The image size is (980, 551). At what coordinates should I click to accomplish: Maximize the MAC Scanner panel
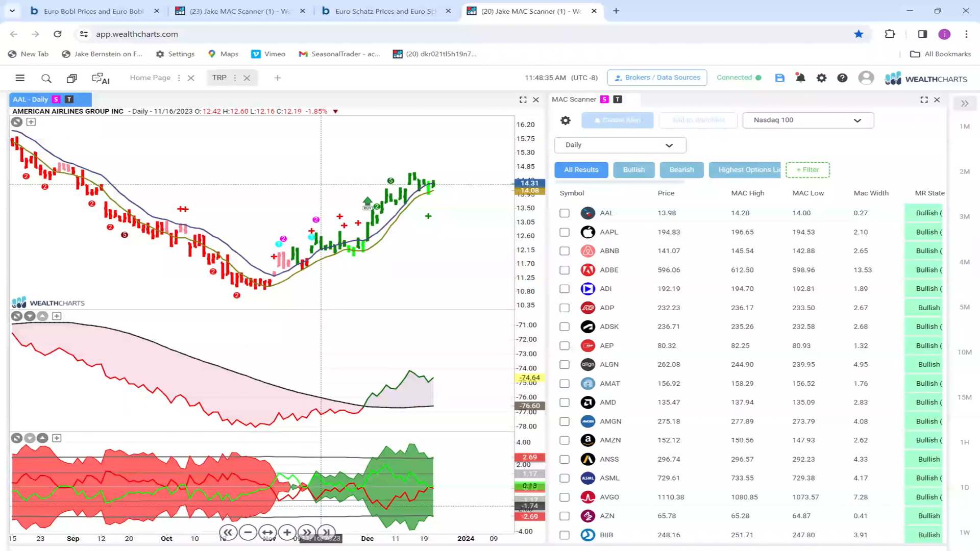pyautogui.click(x=924, y=99)
